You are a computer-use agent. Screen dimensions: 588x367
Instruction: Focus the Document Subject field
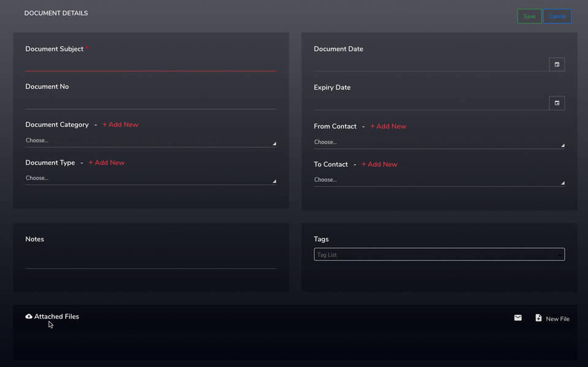(151, 64)
